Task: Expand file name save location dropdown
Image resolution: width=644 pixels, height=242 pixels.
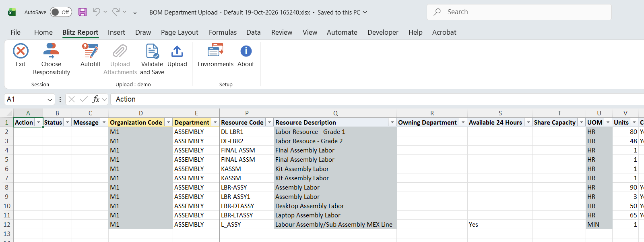Action: 365,12
